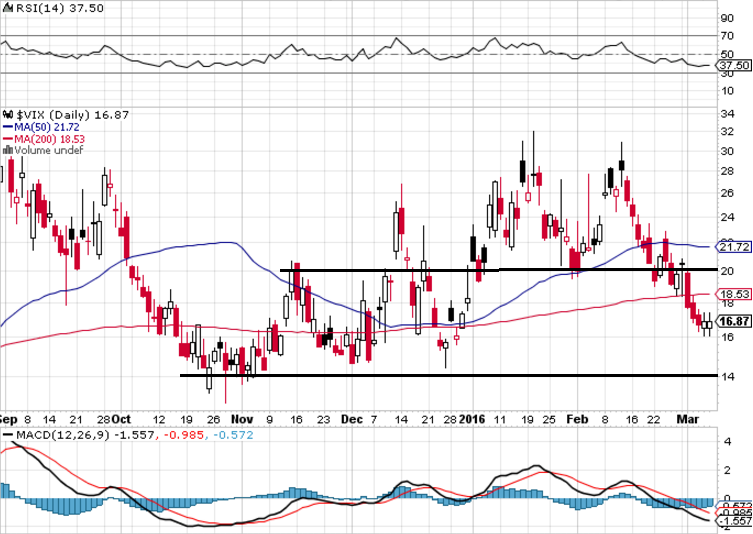Click the -1.557 MACD value tag
Image resolution: width=753 pixels, height=534 pixels.
click(x=735, y=521)
